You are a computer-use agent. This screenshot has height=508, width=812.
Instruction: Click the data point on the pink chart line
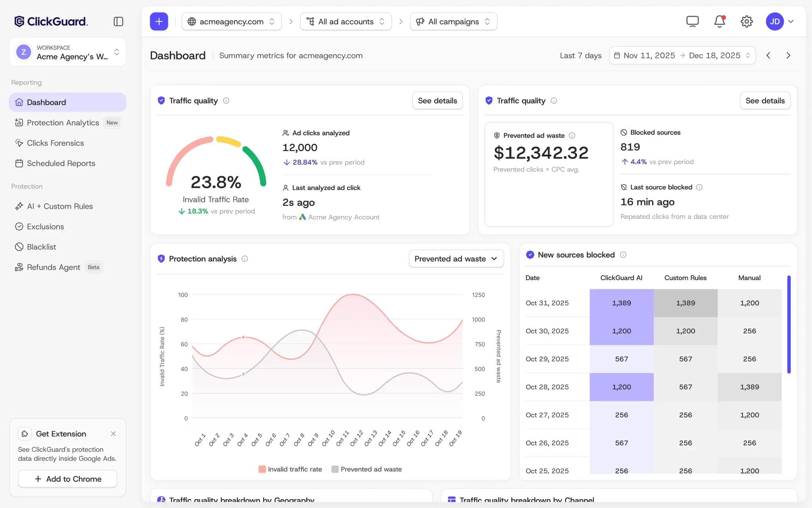click(243, 337)
